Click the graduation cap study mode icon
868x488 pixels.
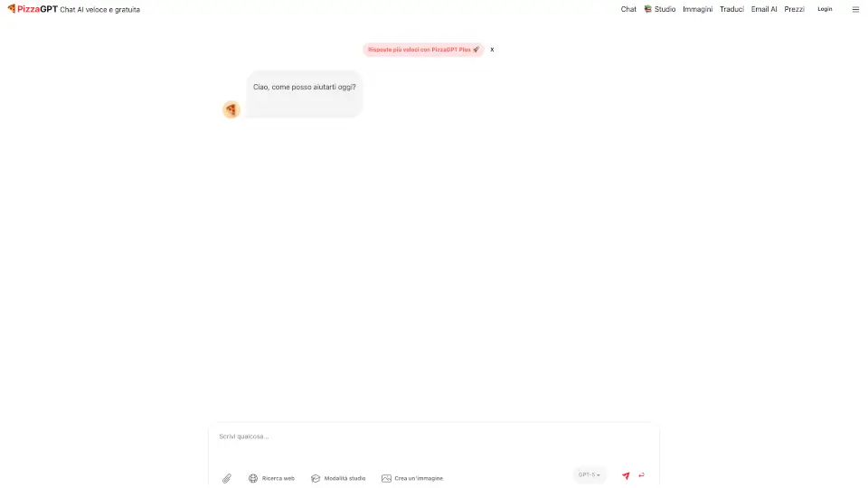pyautogui.click(x=316, y=479)
